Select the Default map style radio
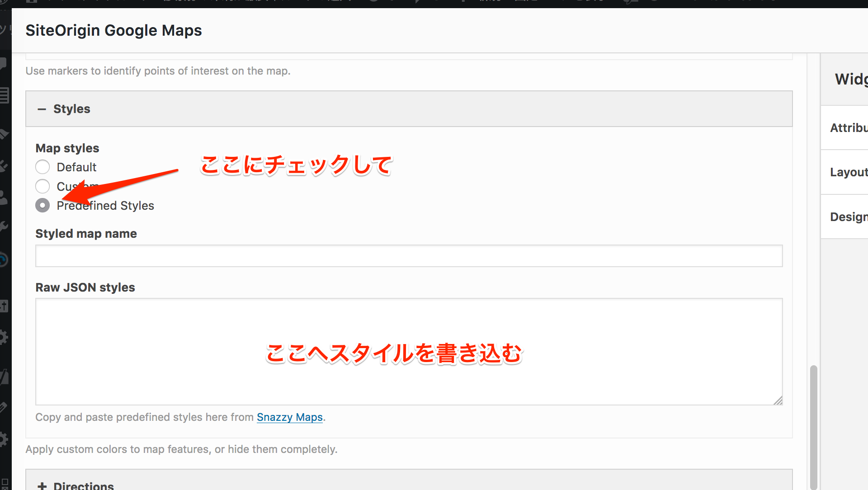The width and height of the screenshot is (868, 490). point(42,167)
